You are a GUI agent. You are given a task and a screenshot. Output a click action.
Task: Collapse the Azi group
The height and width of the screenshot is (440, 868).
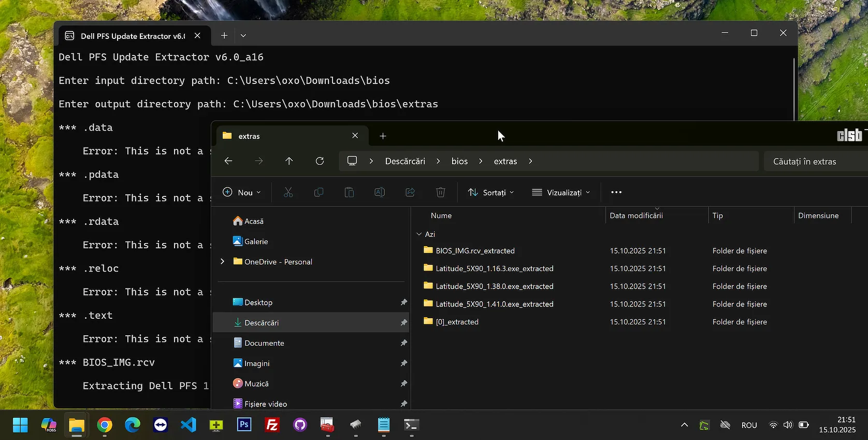pyautogui.click(x=419, y=234)
